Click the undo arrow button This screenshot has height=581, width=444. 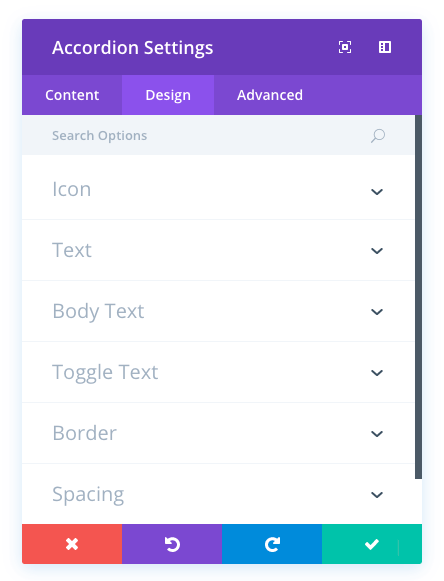(172, 544)
